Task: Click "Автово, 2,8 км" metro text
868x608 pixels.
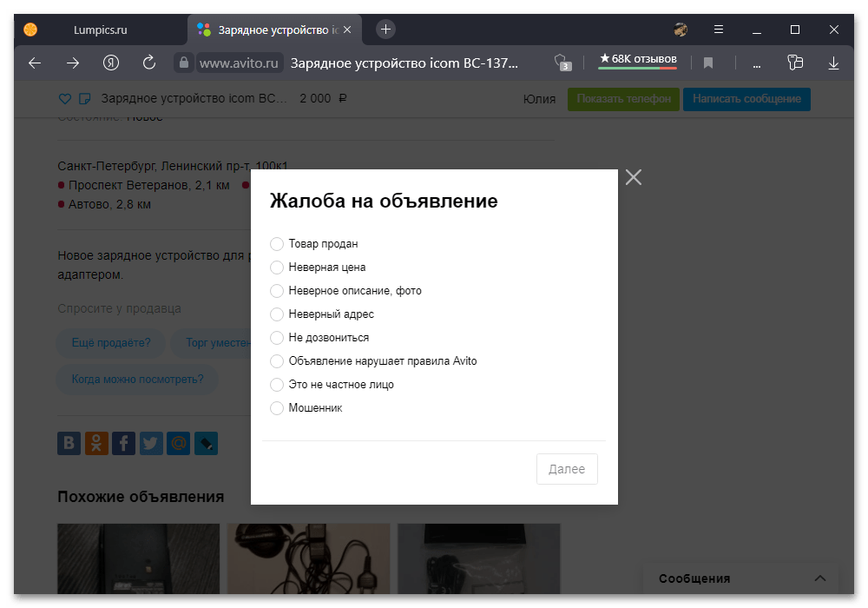Action: pos(109,204)
